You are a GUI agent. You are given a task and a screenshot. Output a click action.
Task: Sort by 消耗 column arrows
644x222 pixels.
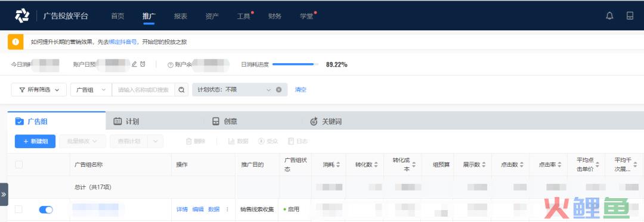click(338, 165)
